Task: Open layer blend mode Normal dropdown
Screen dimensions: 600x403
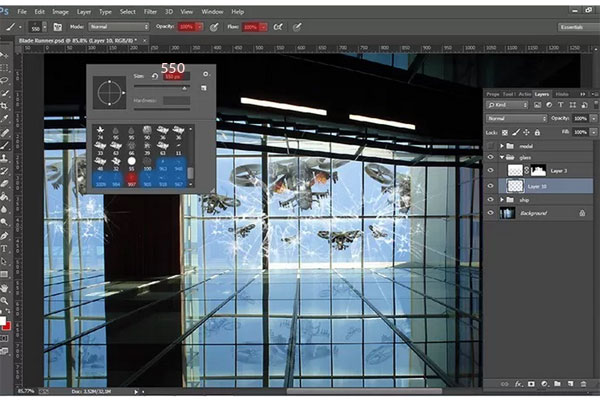Action: (x=517, y=119)
